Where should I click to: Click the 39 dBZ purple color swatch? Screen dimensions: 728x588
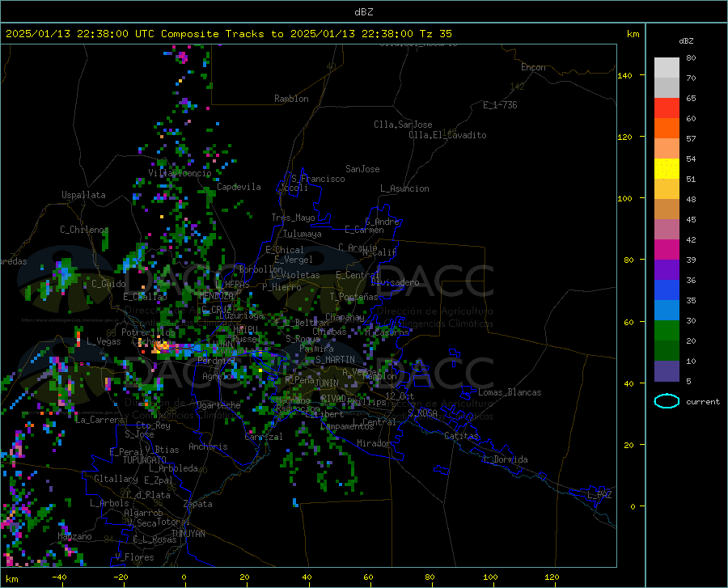[x=667, y=269]
